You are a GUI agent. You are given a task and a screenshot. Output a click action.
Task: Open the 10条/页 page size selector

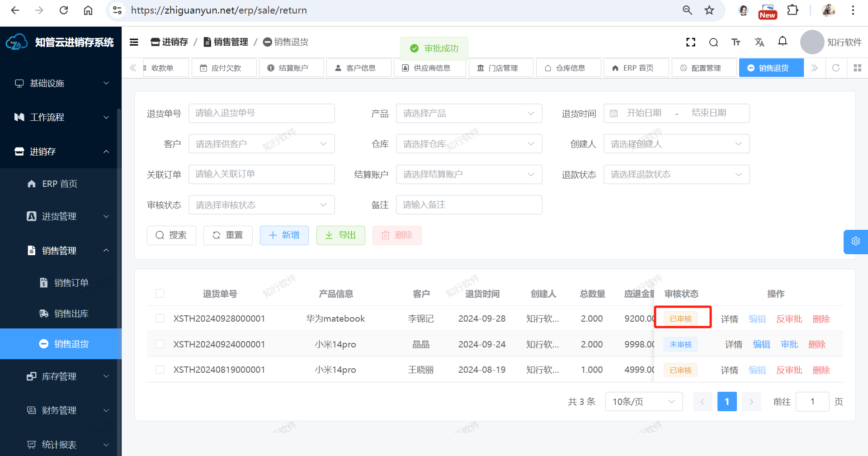643,402
